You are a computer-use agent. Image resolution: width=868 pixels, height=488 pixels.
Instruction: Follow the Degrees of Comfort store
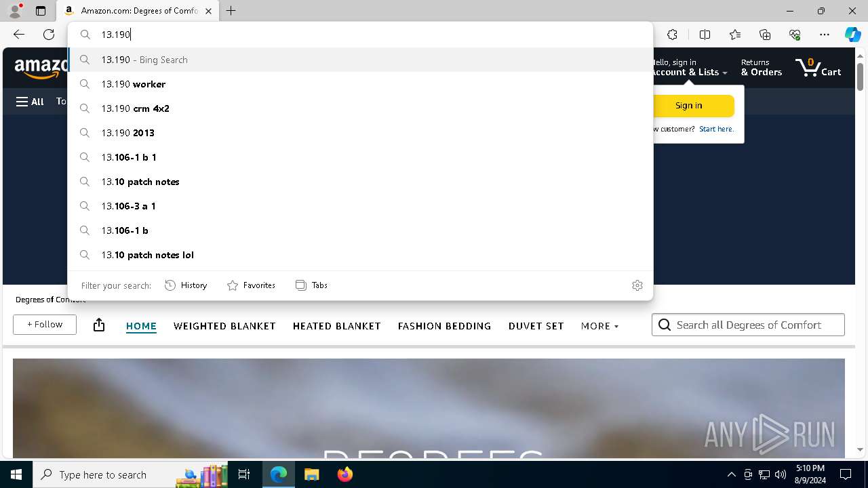coord(45,325)
